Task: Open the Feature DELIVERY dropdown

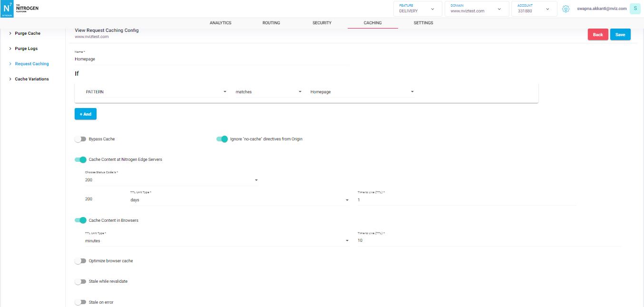Action: click(x=417, y=9)
